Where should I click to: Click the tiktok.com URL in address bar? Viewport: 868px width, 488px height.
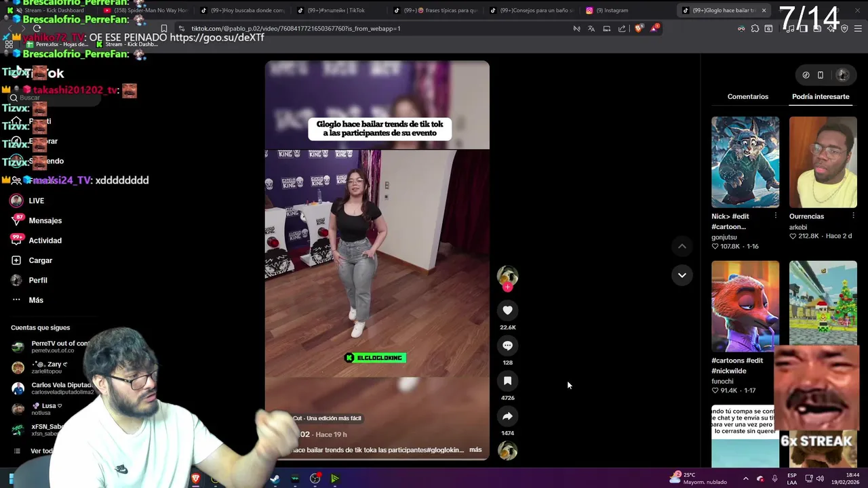(x=296, y=28)
